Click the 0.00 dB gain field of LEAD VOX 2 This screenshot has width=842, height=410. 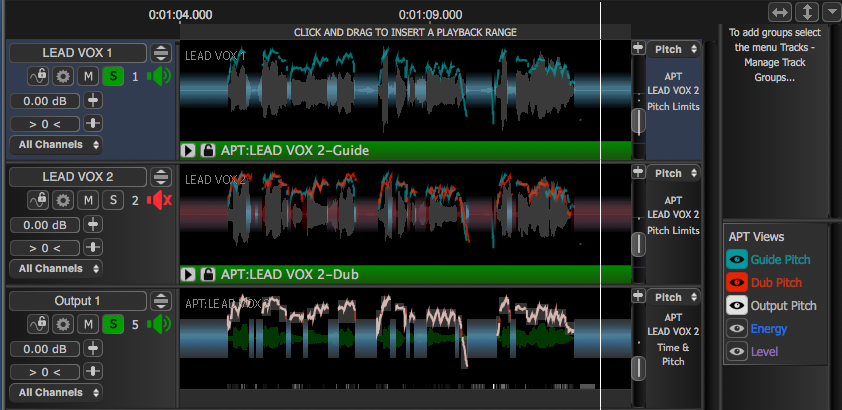(x=45, y=225)
